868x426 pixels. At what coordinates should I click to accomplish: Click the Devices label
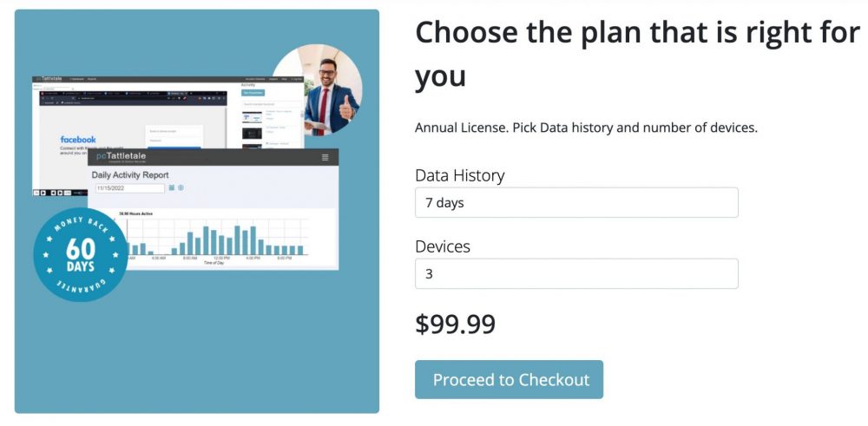pos(443,246)
